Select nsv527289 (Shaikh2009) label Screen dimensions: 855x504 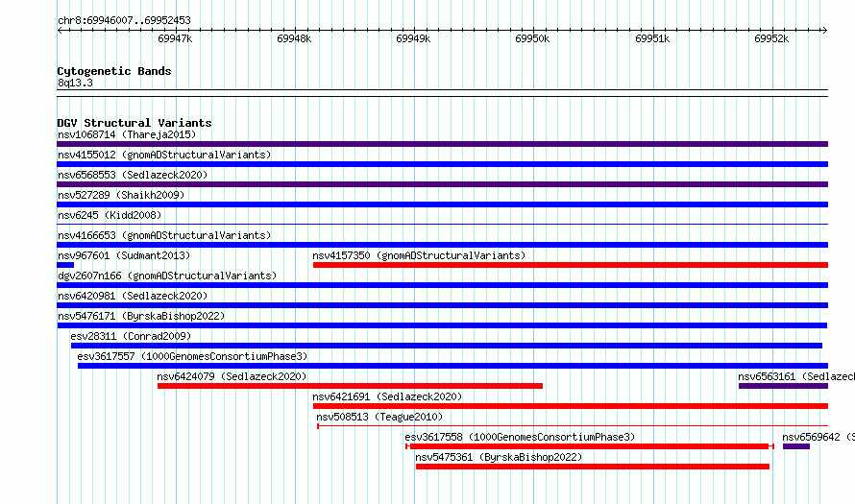pos(121,195)
